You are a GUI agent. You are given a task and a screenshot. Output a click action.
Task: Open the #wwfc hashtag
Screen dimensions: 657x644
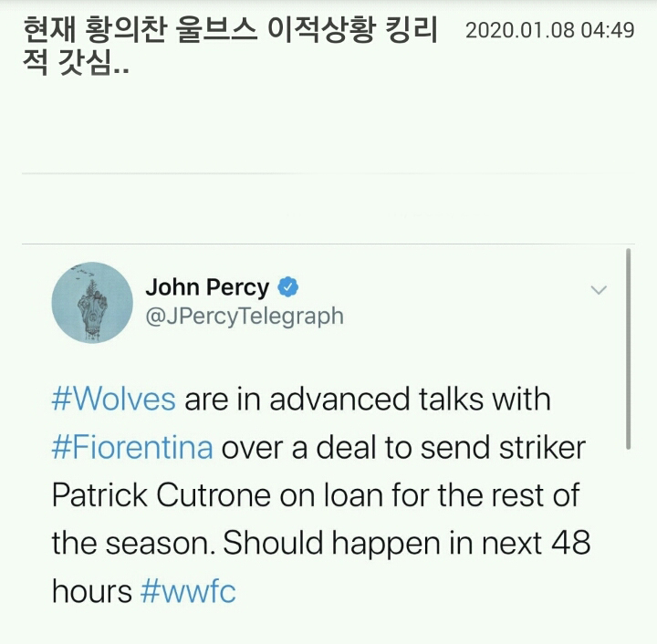pos(188,592)
